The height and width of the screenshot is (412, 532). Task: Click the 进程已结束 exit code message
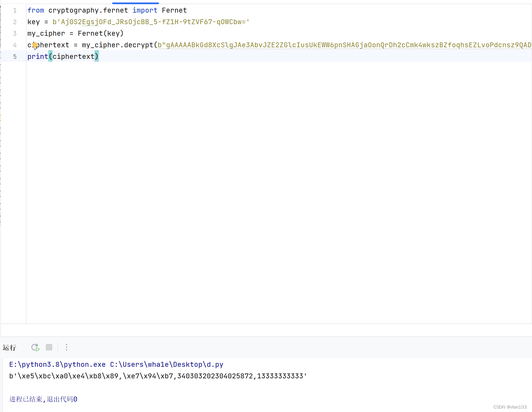click(x=43, y=399)
